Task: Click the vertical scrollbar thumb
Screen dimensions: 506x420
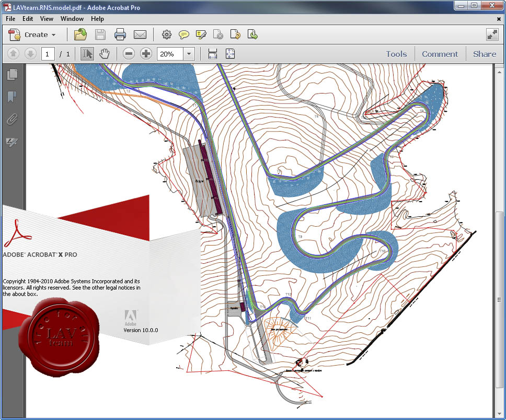Action: [x=499, y=299]
